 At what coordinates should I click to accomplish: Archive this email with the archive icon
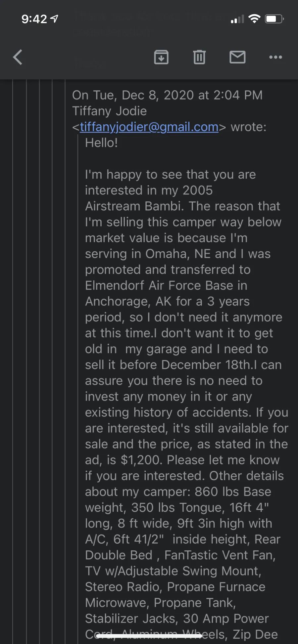161,57
